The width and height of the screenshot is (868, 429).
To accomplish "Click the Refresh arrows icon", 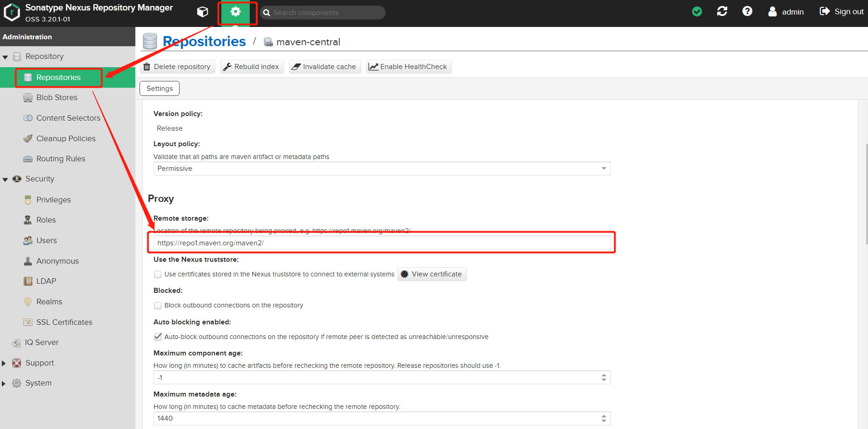I will [x=722, y=11].
